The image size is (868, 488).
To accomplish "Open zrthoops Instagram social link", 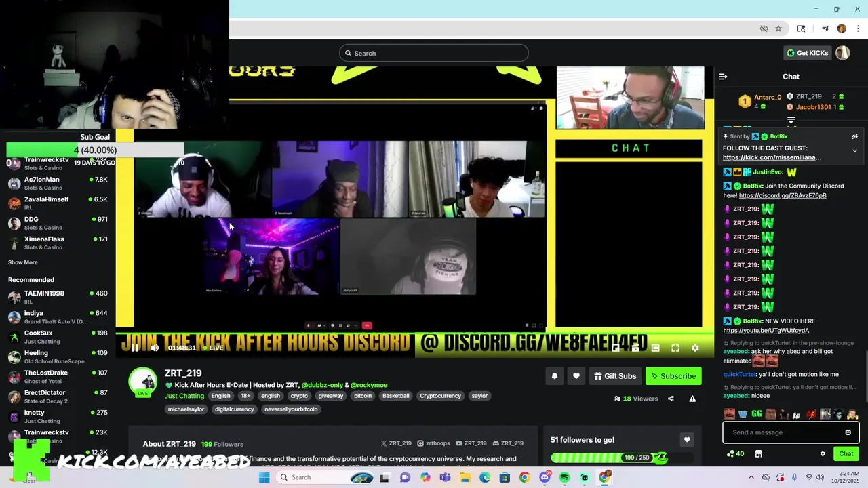I will [433, 443].
